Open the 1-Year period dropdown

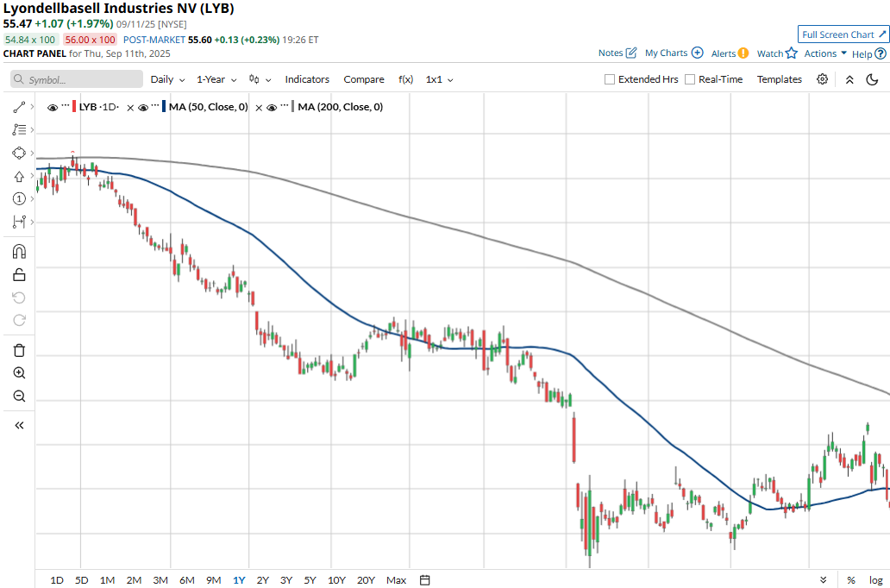tap(216, 79)
